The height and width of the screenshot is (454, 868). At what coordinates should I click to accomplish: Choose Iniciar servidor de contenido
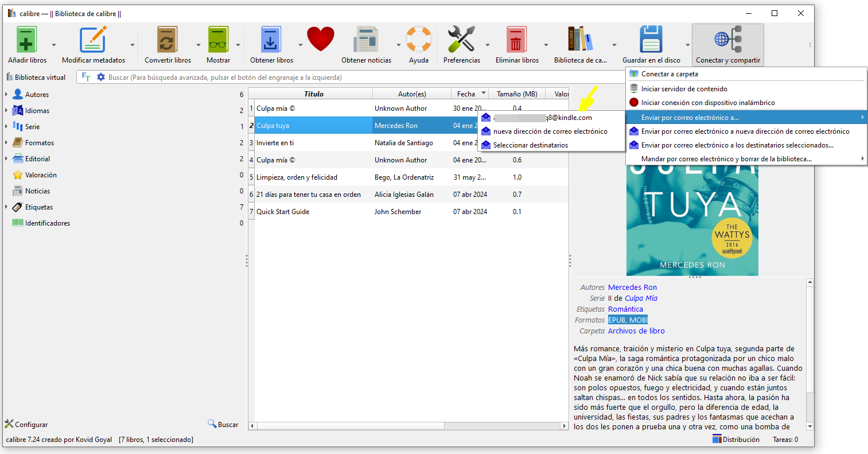(x=746, y=89)
